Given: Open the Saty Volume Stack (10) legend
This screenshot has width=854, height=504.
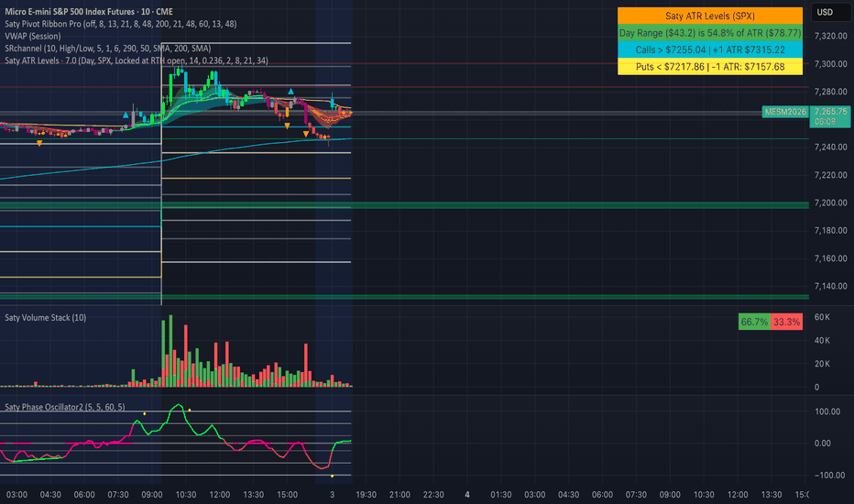Looking at the screenshot, I should point(45,318).
